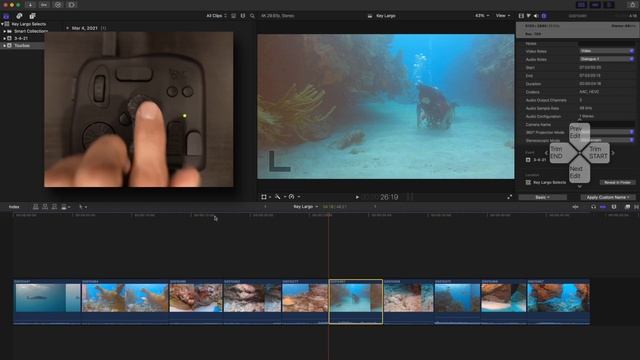
Task: Go back in timeline history arrow
Action: point(265,207)
